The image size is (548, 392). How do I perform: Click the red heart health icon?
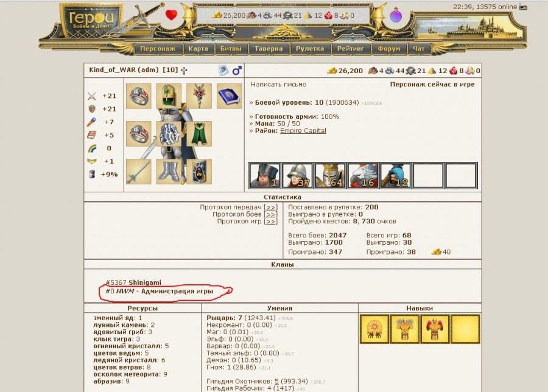(x=171, y=15)
